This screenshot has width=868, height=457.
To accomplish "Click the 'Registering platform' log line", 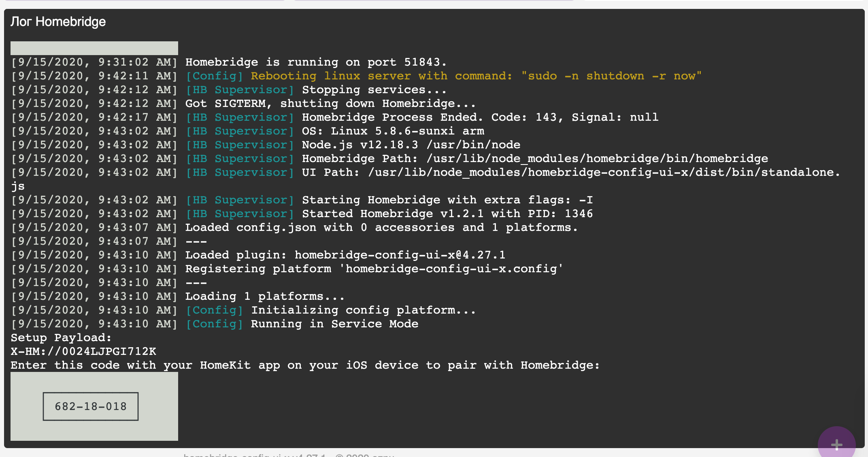I will (287, 269).
